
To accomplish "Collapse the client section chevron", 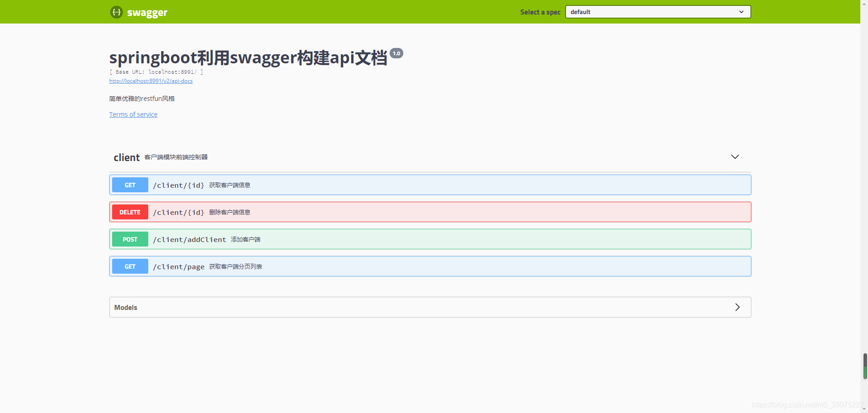I will [735, 157].
